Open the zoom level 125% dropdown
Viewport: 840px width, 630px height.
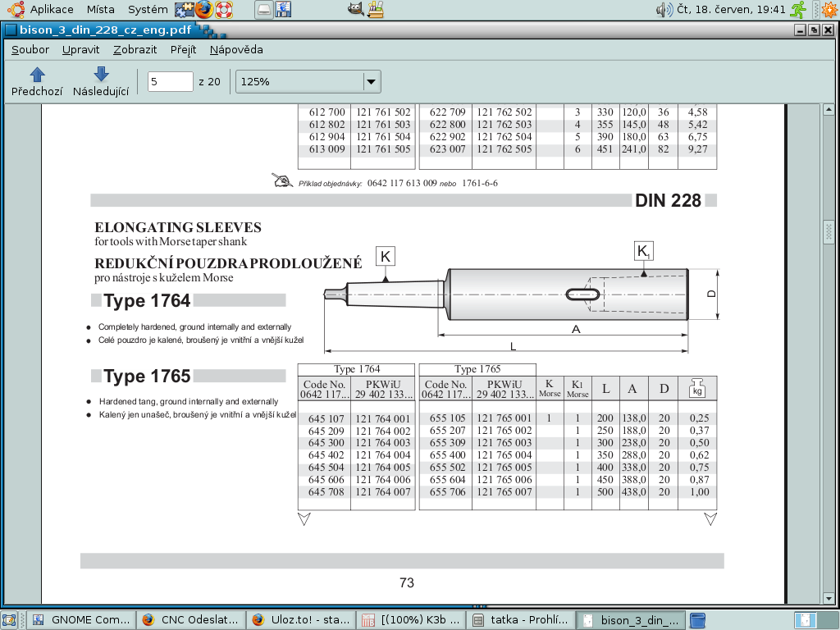371,81
